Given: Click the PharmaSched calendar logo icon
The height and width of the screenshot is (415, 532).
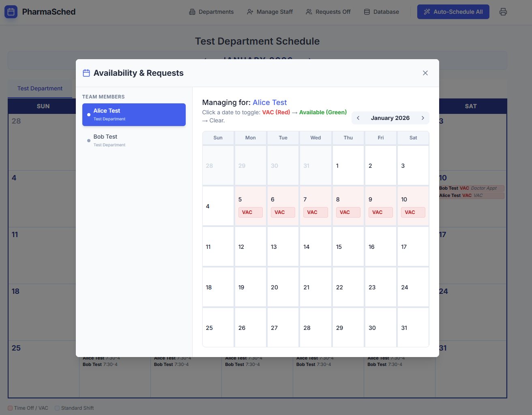Looking at the screenshot, I should (x=11, y=12).
